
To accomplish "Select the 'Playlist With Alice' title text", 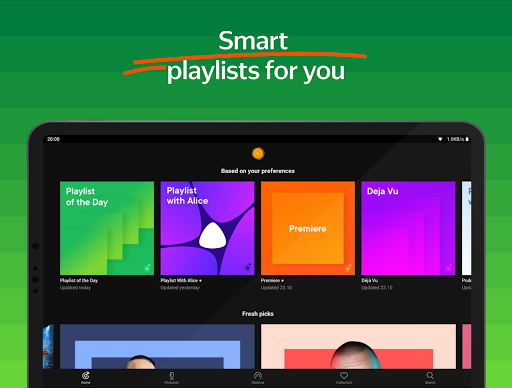I will click(x=179, y=281).
